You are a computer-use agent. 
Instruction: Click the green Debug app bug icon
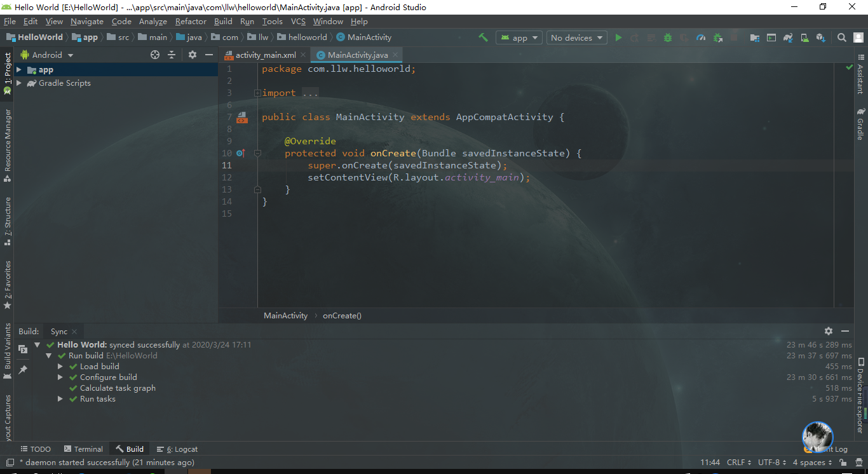tap(668, 37)
